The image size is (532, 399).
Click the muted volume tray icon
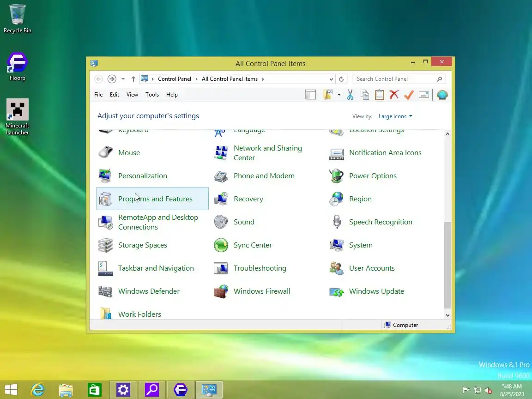tap(489, 390)
